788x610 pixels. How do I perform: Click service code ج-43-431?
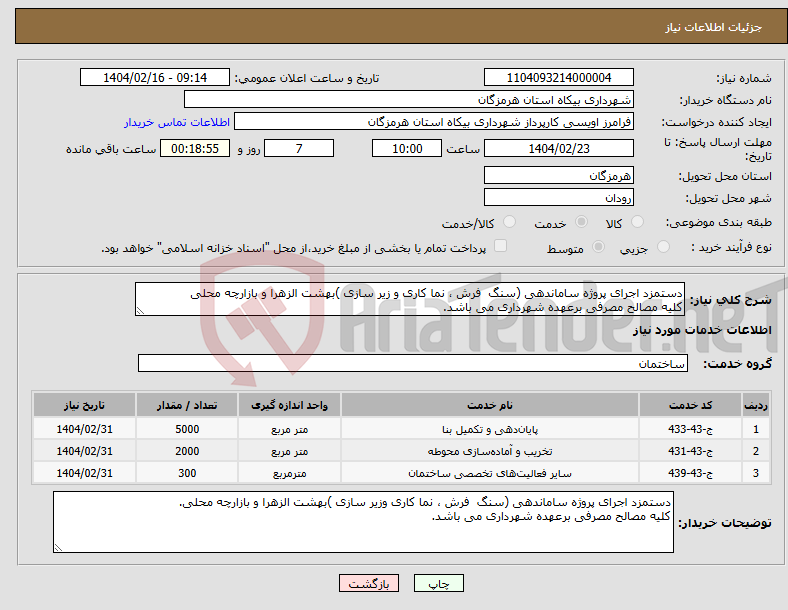[691, 451]
